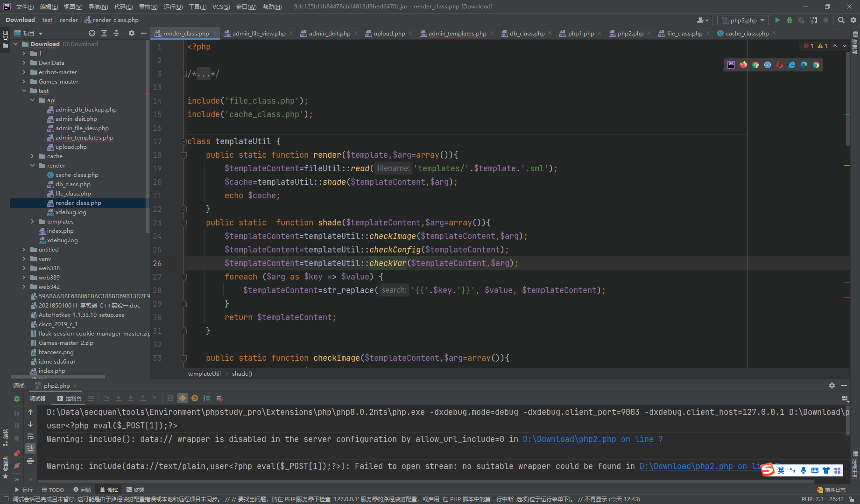Rerun debug session with green bug icon

(17, 399)
